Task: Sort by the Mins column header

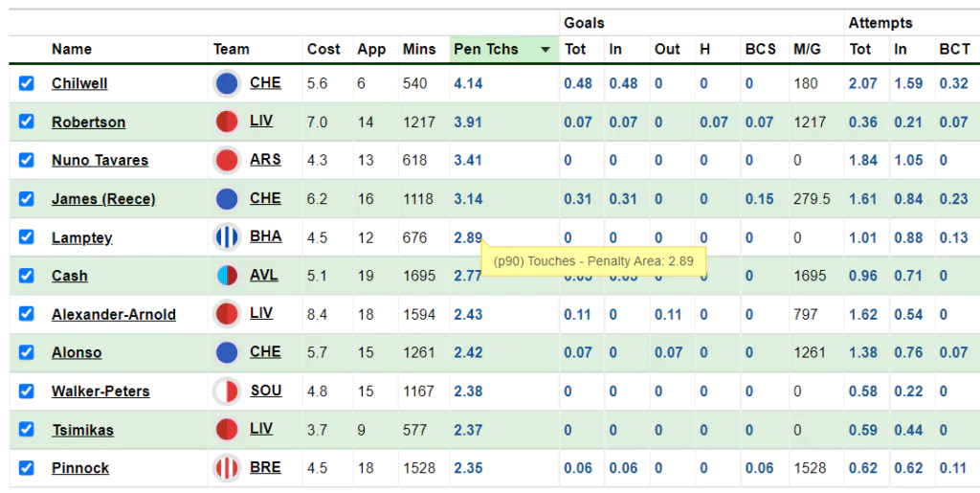Action: coord(419,49)
